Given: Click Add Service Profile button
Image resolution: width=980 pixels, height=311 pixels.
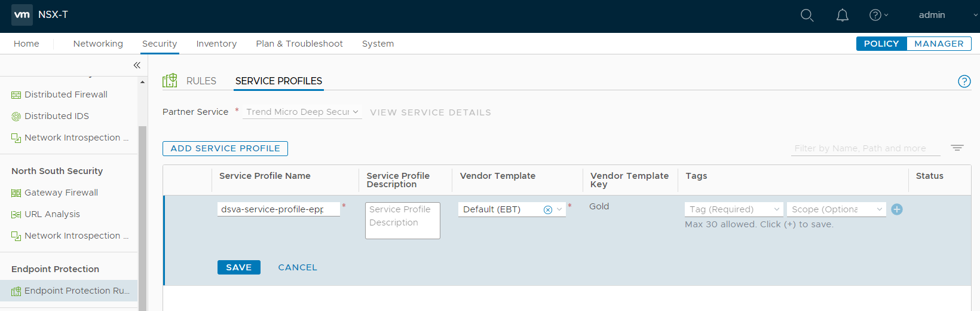Looking at the screenshot, I should (x=225, y=148).
